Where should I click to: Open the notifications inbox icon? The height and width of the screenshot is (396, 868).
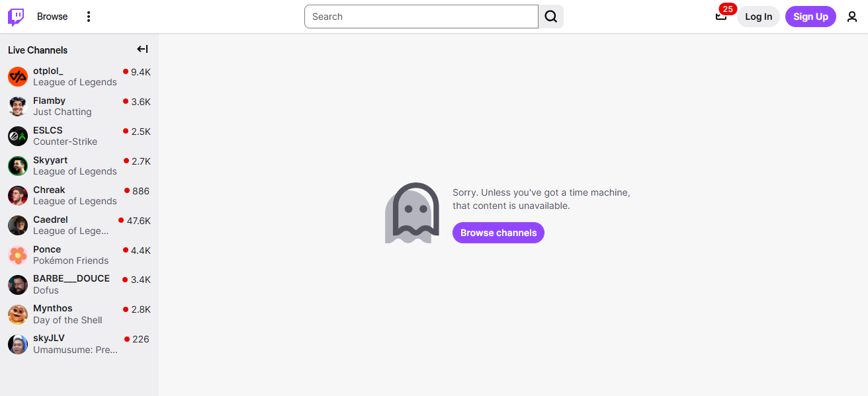pos(721,17)
